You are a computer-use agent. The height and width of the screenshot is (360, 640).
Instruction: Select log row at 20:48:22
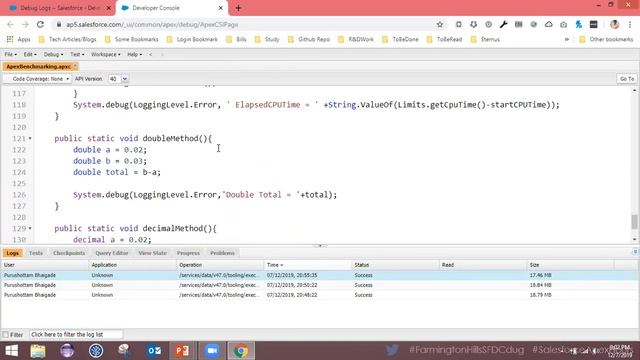pyautogui.click(x=320, y=295)
